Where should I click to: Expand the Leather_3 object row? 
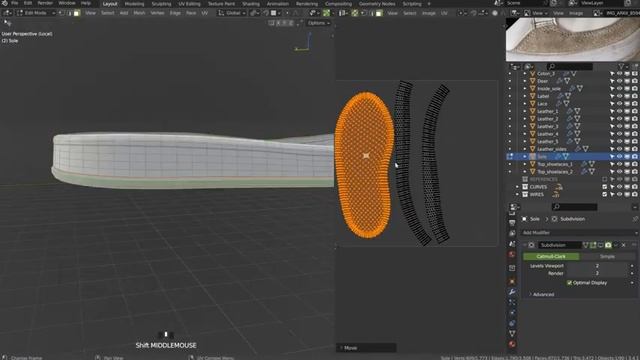coord(525,127)
